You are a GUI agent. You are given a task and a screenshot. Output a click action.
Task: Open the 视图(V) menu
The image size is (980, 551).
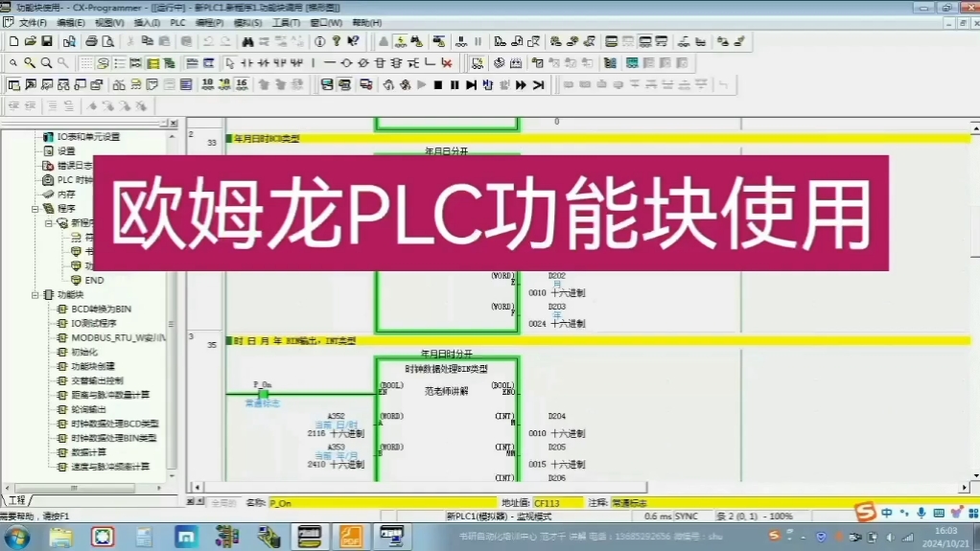click(x=108, y=22)
